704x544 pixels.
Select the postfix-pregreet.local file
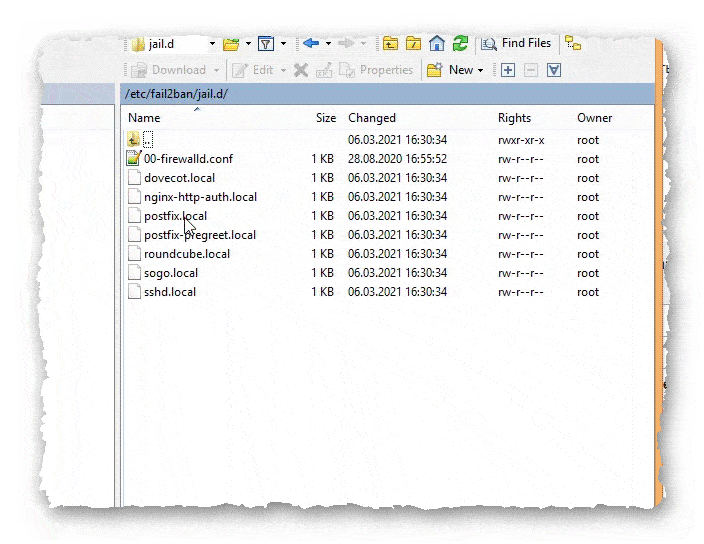(200, 235)
